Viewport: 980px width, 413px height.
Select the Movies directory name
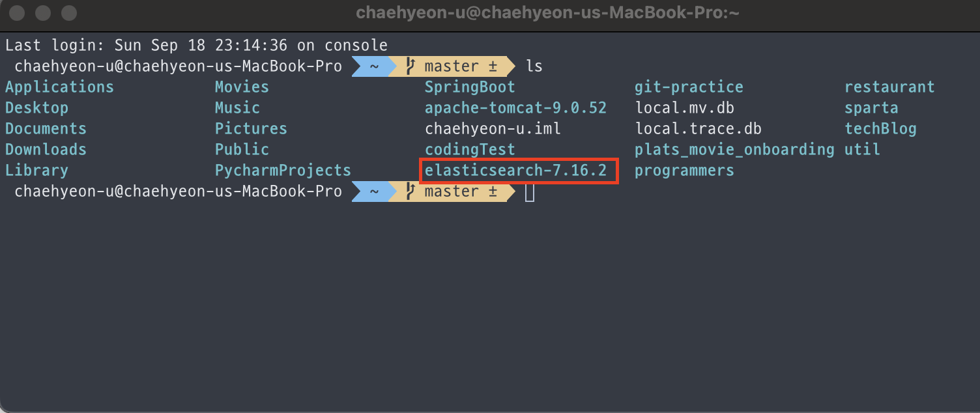tap(242, 87)
